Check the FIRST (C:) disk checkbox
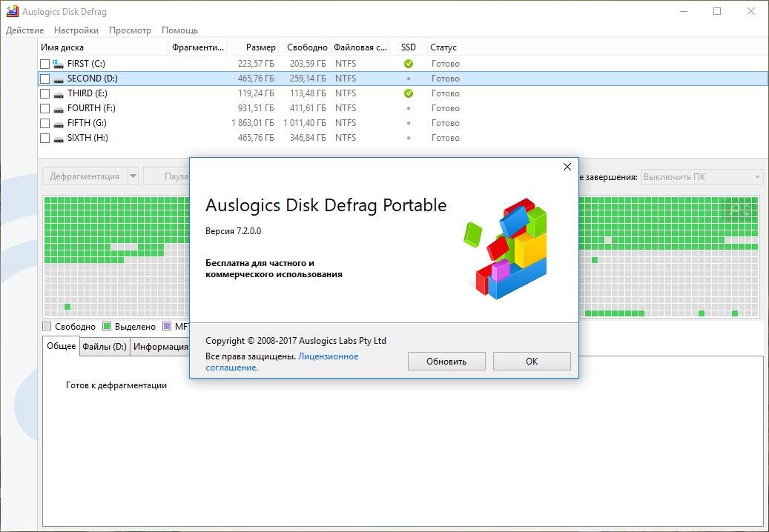769x532 pixels. 44,64
